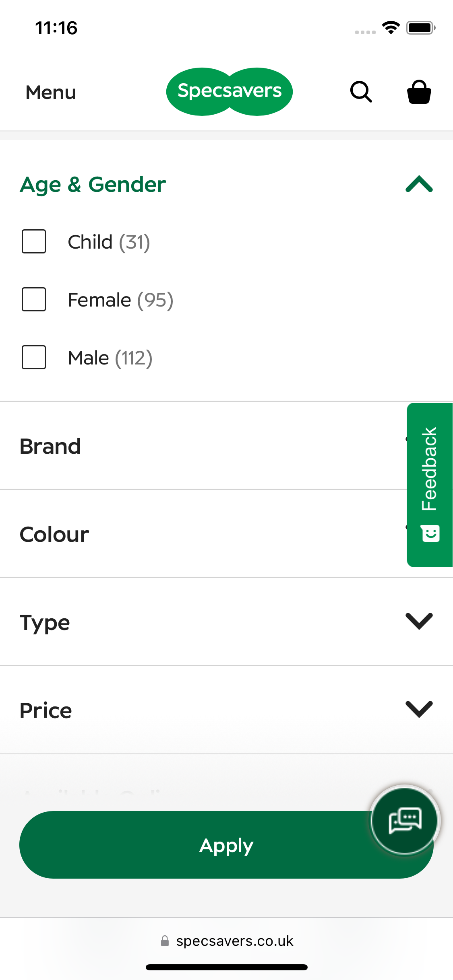Check the Child (31) filter checkbox
Screen dimensions: 453x980
(33, 241)
